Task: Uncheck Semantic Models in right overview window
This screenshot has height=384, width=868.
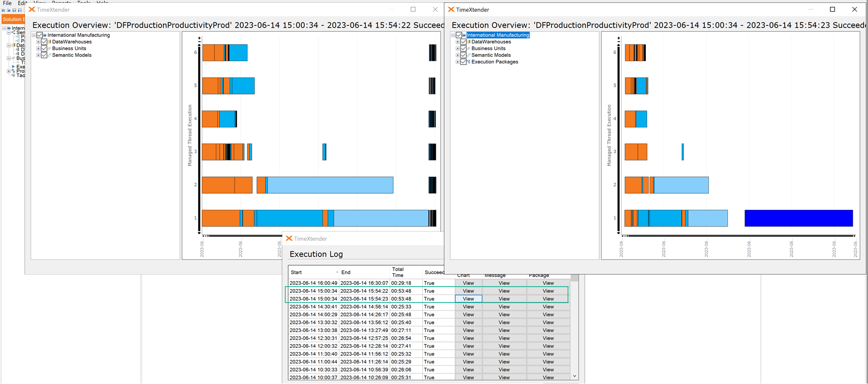Action: [464, 55]
